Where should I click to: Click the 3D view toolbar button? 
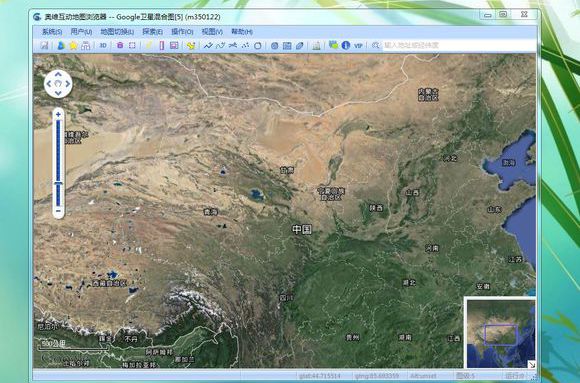tap(103, 46)
